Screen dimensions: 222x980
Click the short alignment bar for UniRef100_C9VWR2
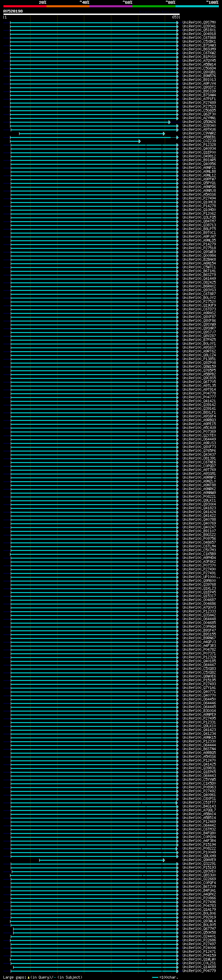tap(92, 133)
